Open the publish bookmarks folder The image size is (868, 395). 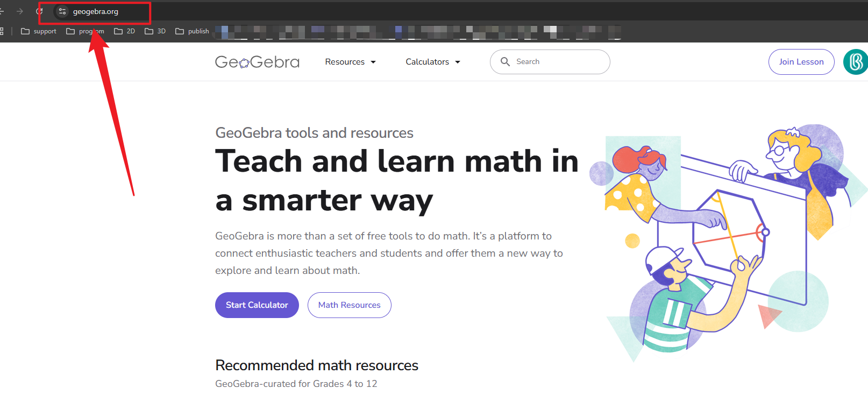tap(193, 31)
